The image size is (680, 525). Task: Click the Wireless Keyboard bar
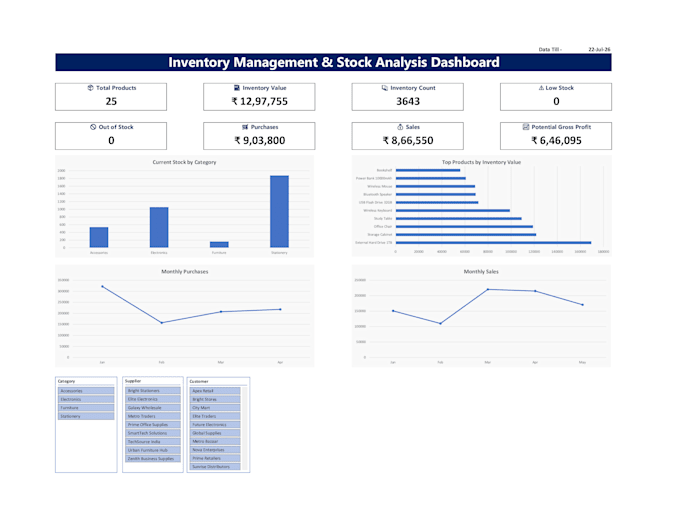pyautogui.click(x=453, y=211)
